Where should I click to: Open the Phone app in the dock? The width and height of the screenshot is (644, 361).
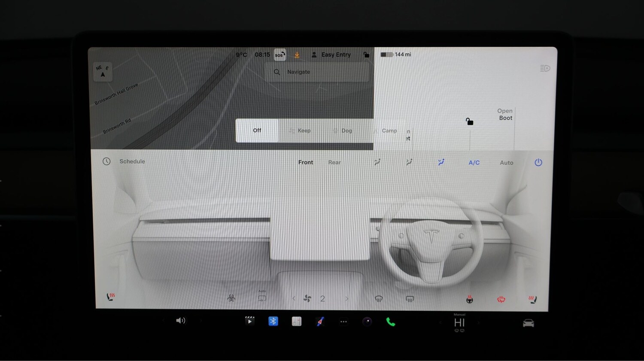pos(390,321)
